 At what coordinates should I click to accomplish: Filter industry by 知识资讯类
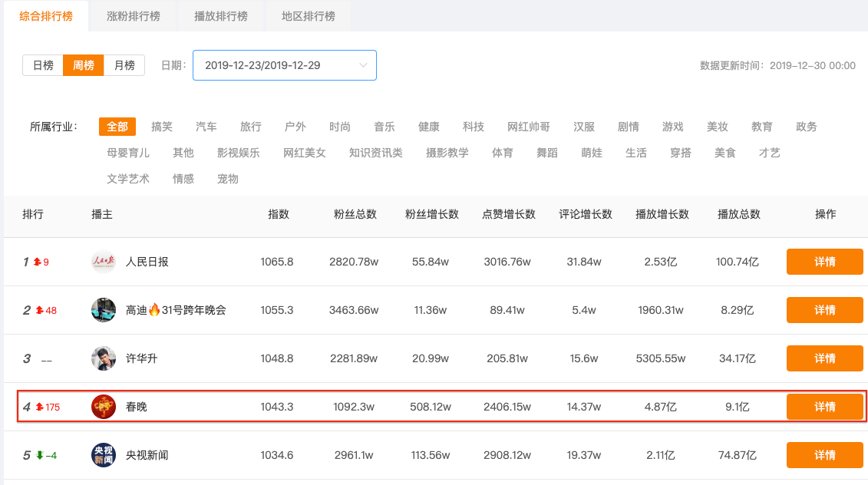376,153
